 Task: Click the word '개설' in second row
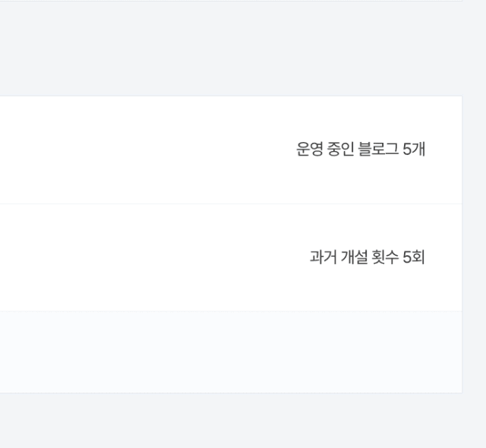click(x=354, y=257)
